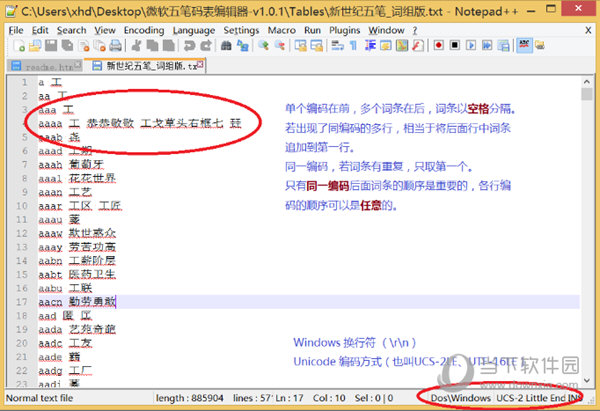Click the Paste toolbar icon

tap(168, 46)
